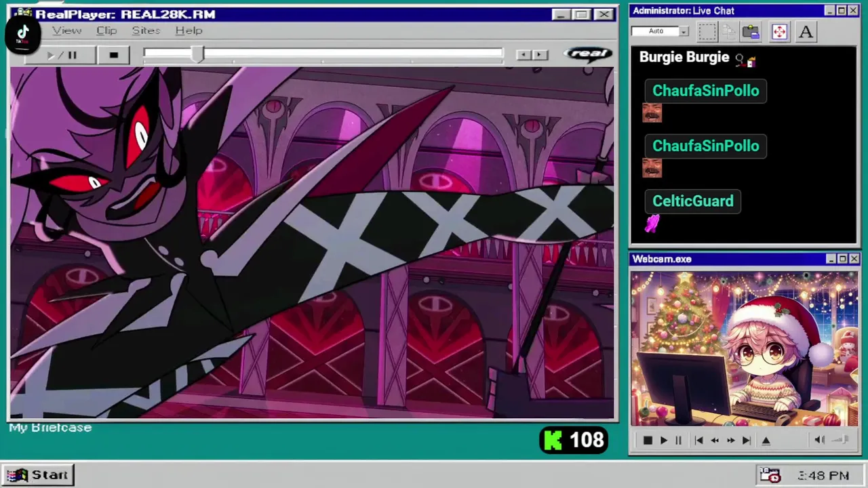
Task: Click the Burgie Burgie chat username
Action: tap(684, 58)
